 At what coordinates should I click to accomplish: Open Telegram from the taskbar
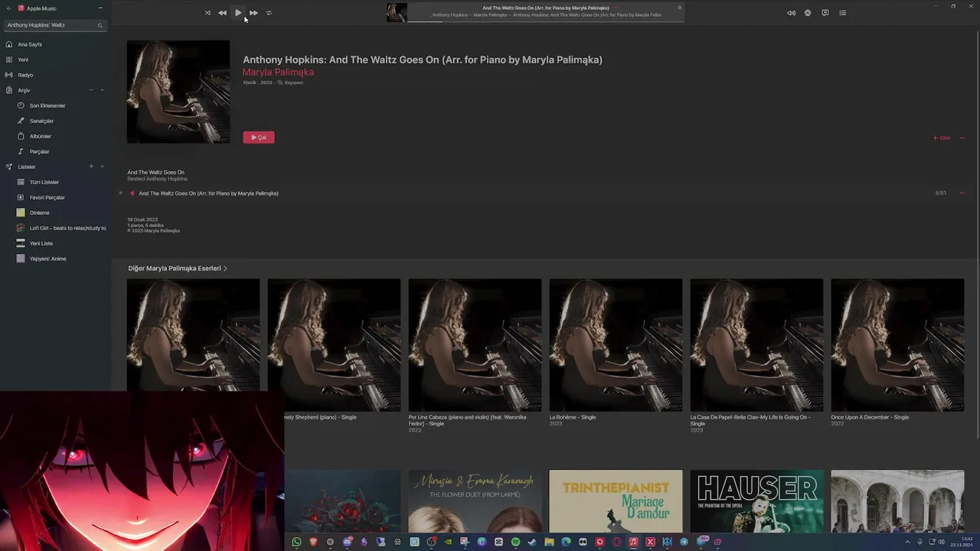(x=684, y=542)
